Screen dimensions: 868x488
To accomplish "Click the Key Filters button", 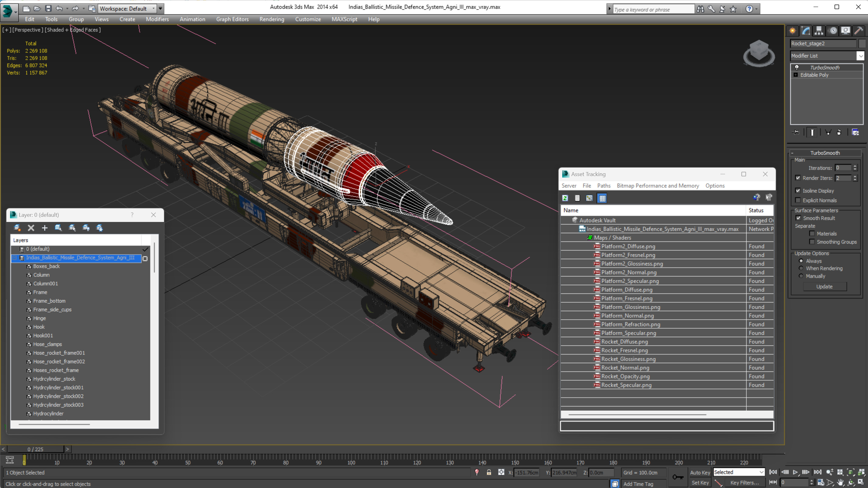I will coord(744,483).
